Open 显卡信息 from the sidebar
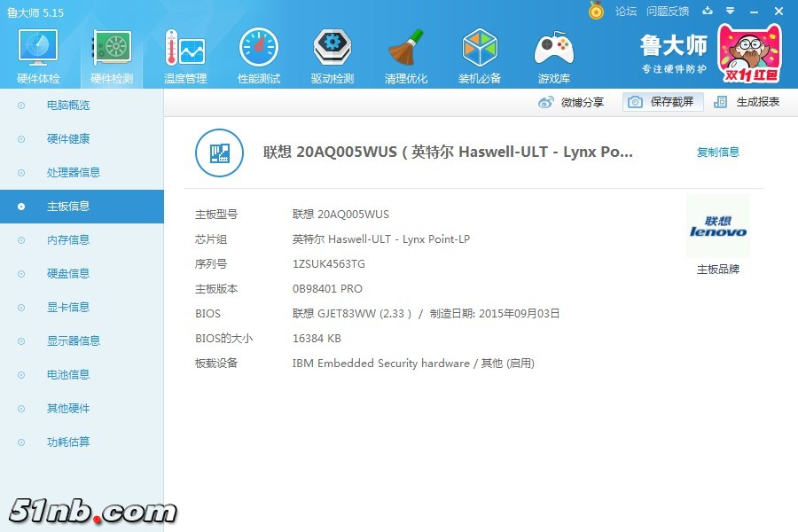Viewport: 798px width, 532px height. (68, 308)
